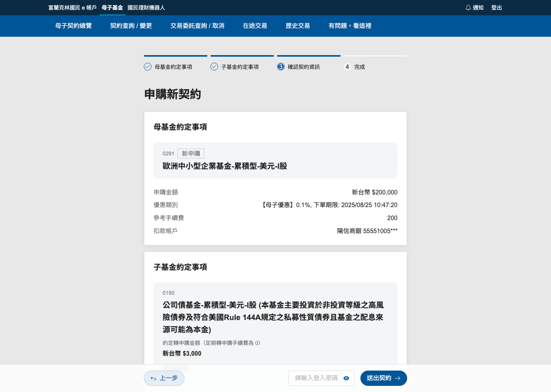The image size is (551, 392).
Task: Click amount 新台幣 $200,000
Action: (x=375, y=192)
